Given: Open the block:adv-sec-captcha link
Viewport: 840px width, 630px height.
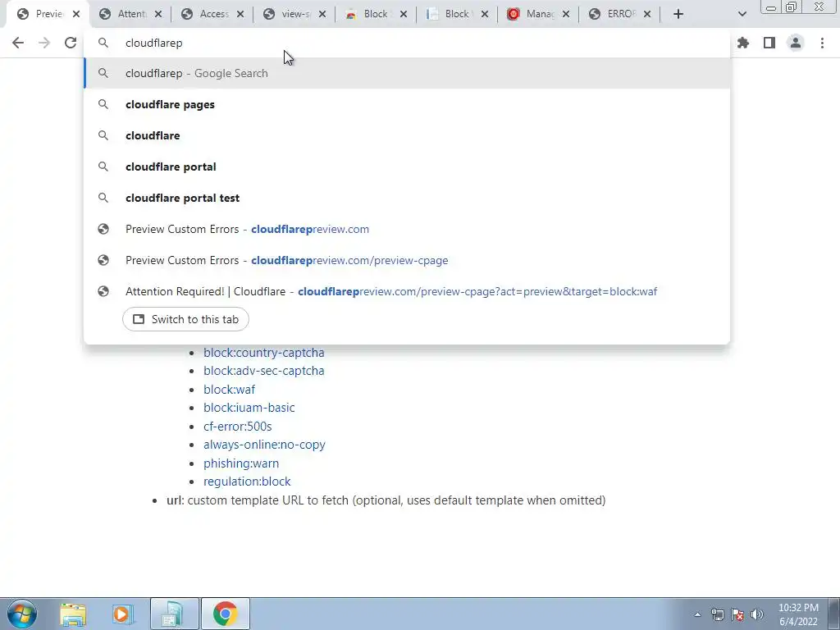Looking at the screenshot, I should [x=263, y=371].
